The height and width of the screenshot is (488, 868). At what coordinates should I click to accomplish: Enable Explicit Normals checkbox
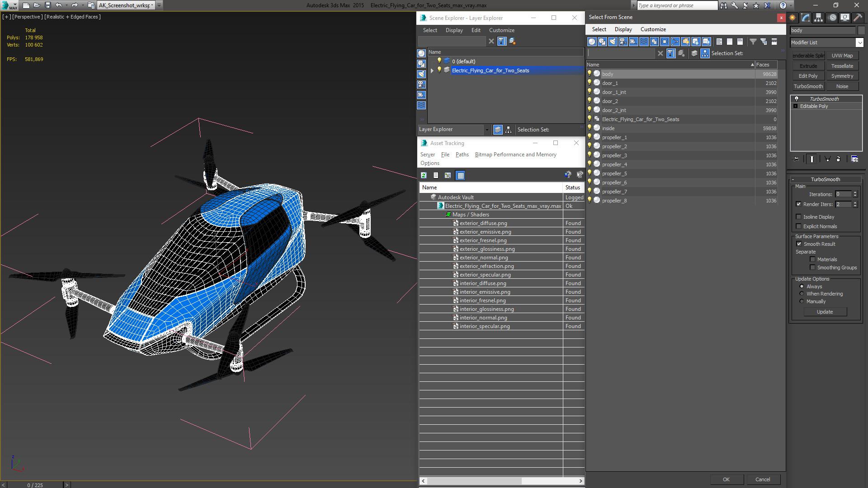click(798, 226)
